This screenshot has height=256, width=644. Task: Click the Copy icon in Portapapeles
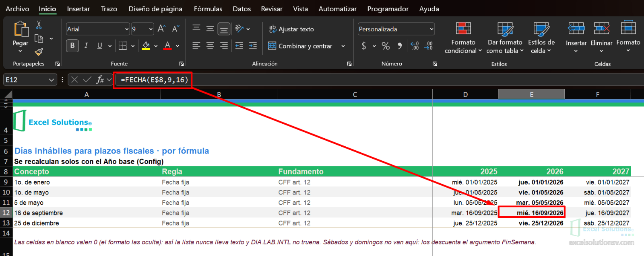39,39
